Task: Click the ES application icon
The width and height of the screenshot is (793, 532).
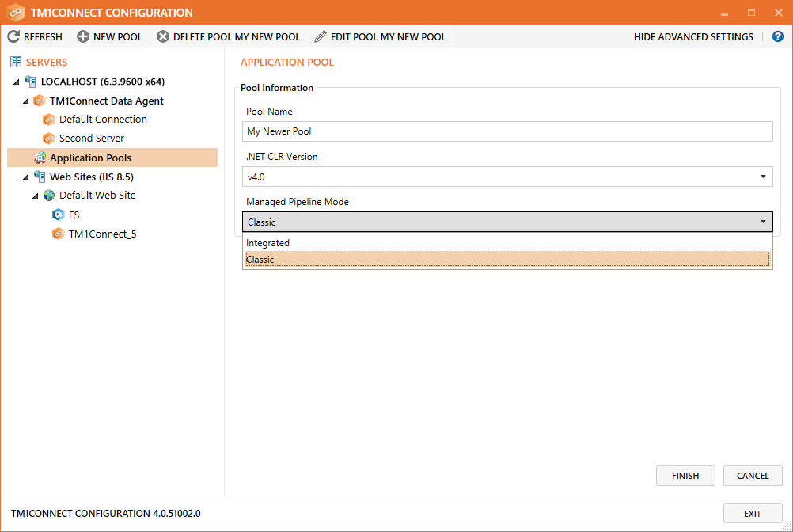Action: click(58, 215)
